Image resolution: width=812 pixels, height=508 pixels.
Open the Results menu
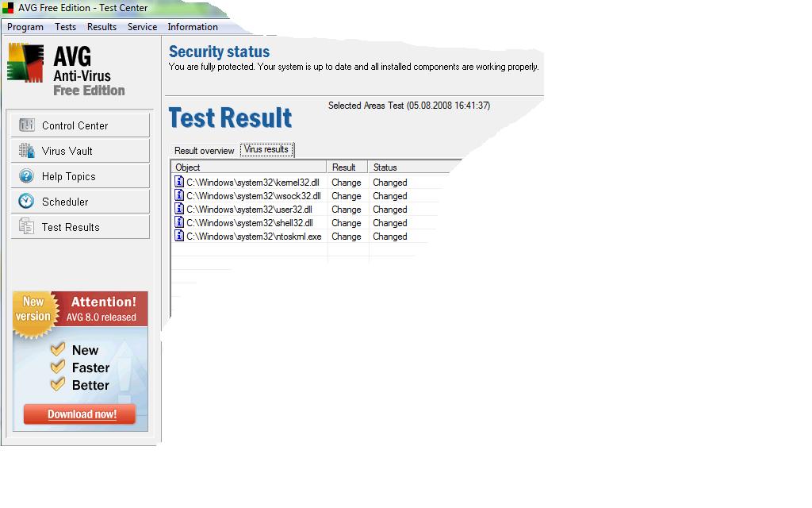(101, 27)
